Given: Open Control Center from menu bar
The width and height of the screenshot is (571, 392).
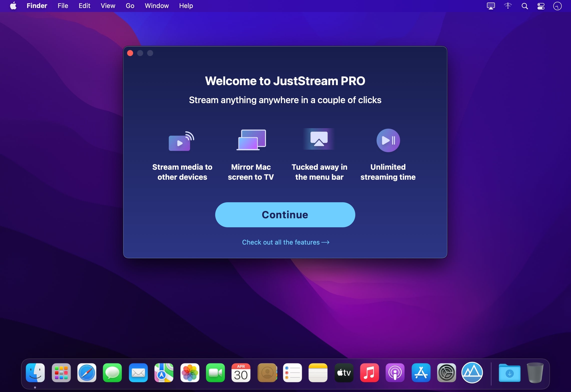Looking at the screenshot, I should (x=541, y=6).
